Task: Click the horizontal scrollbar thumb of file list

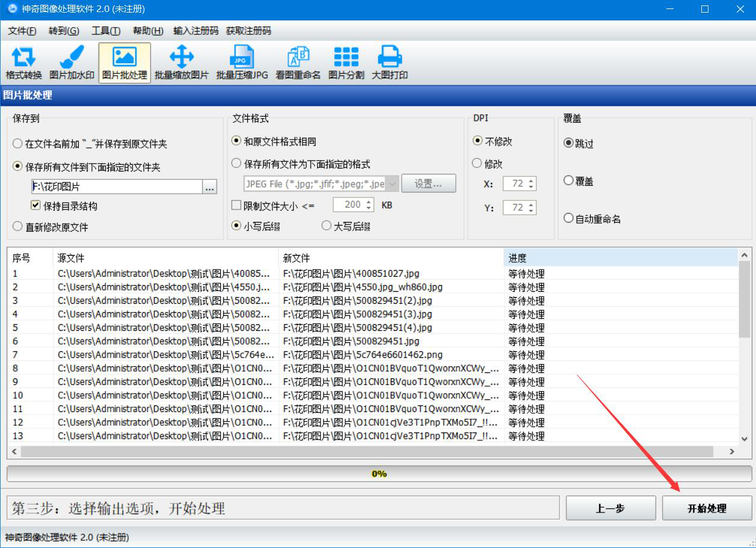Action: click(x=367, y=451)
